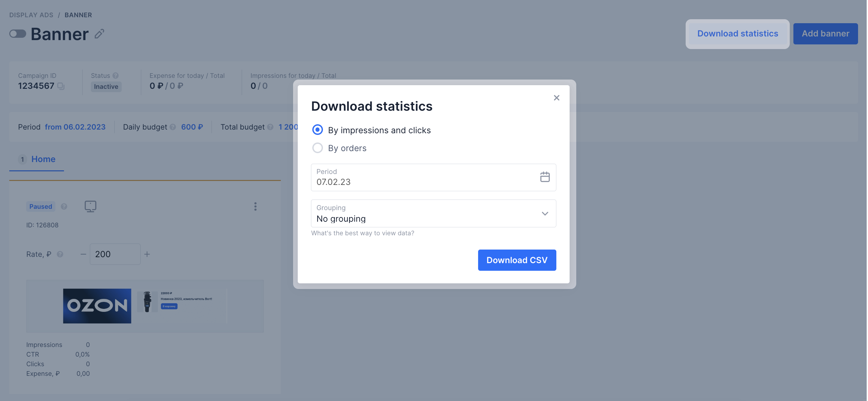Click total budget 1 200 value
Viewport: 868px width, 401px height.
point(288,127)
